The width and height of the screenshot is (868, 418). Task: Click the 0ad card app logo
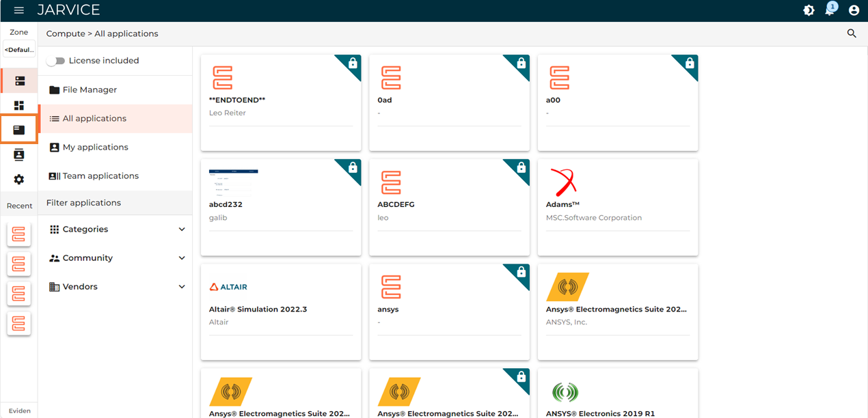[x=391, y=77]
